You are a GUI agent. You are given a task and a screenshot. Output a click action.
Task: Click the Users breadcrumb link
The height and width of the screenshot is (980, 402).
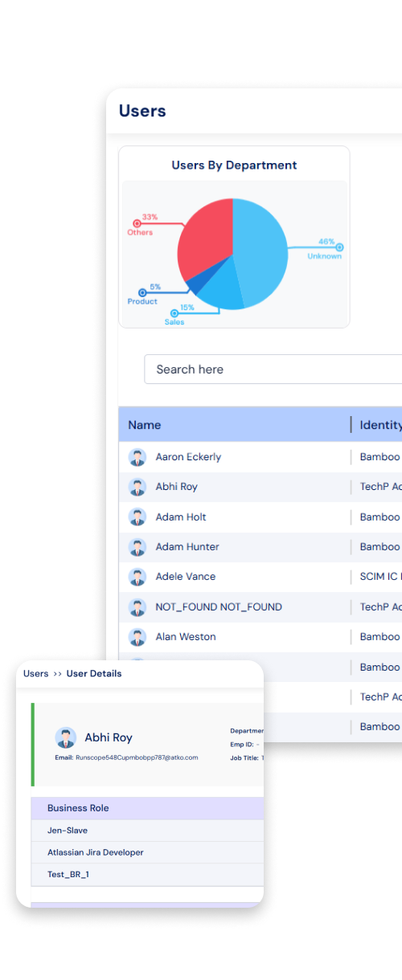[x=36, y=673]
